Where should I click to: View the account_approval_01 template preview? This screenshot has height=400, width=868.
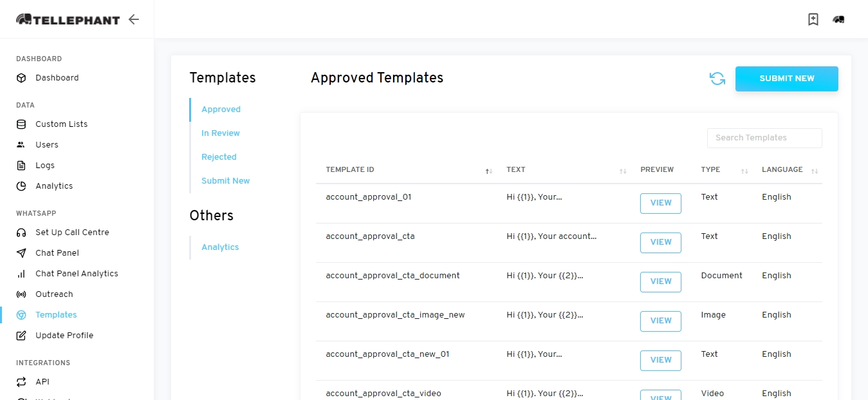tap(660, 203)
